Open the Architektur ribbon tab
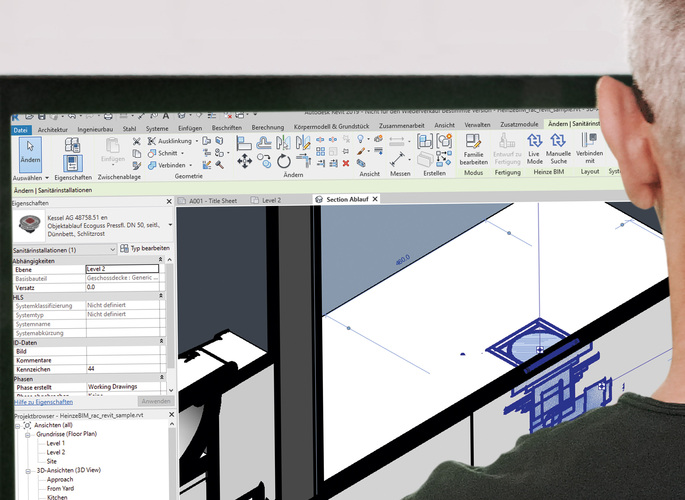 tap(52, 130)
